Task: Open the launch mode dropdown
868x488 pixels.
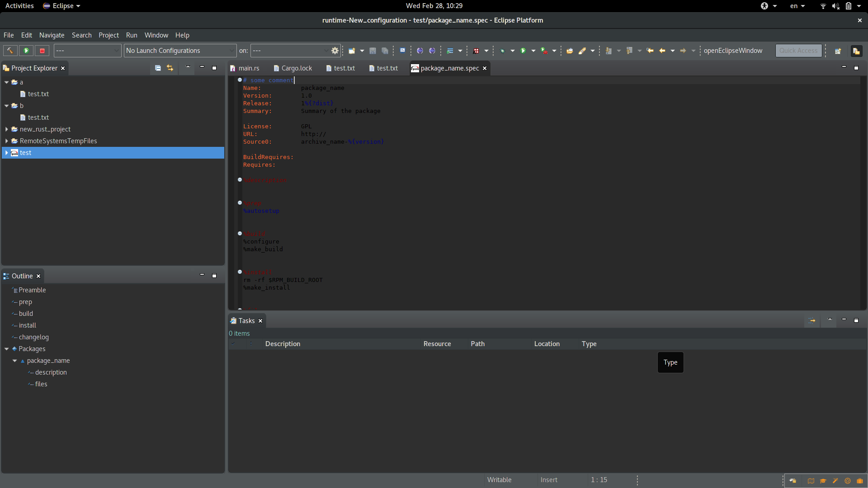Action: pyautogui.click(x=87, y=51)
